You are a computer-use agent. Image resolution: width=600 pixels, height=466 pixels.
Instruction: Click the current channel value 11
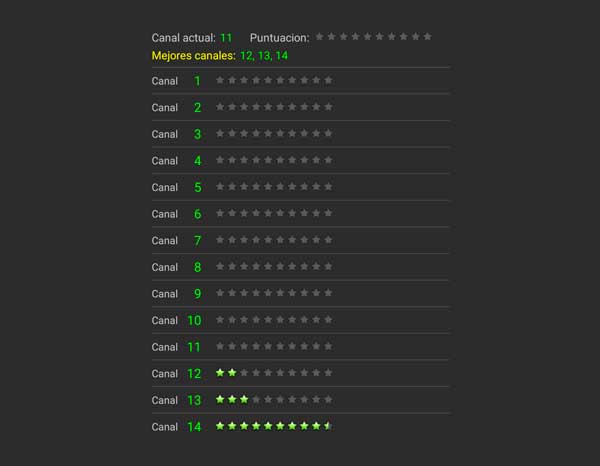pyautogui.click(x=226, y=38)
